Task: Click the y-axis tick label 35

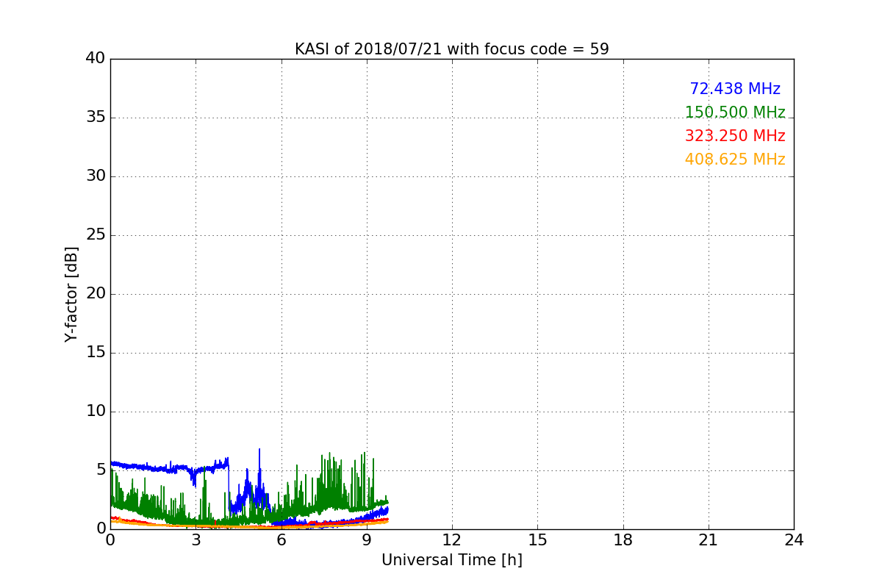Action: click(96, 118)
